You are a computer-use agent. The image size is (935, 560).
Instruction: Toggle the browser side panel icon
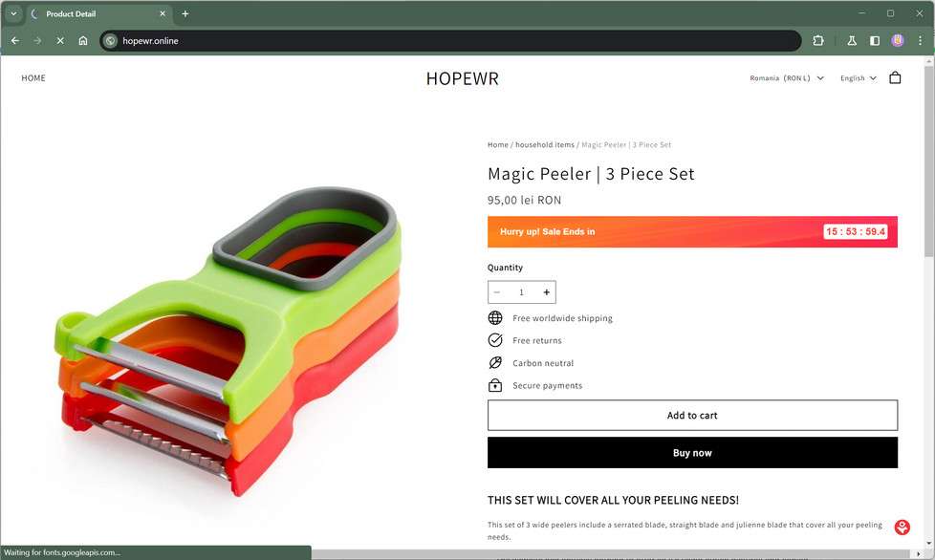[874, 40]
